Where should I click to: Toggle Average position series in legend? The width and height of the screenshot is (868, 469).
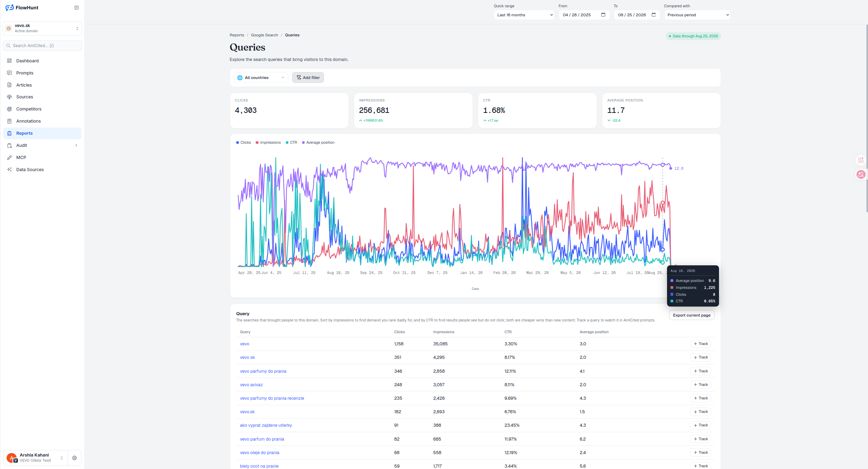318,143
